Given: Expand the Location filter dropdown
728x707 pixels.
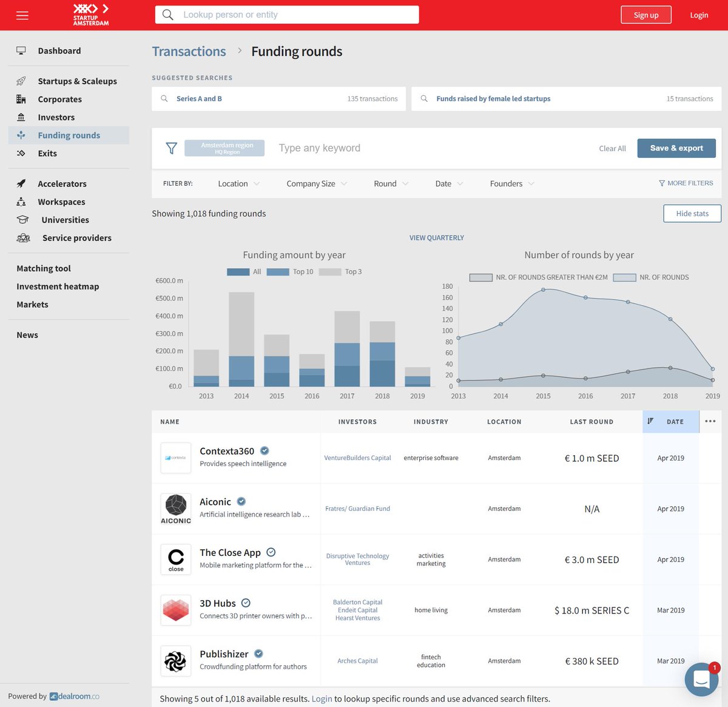Looking at the screenshot, I should click(x=239, y=183).
